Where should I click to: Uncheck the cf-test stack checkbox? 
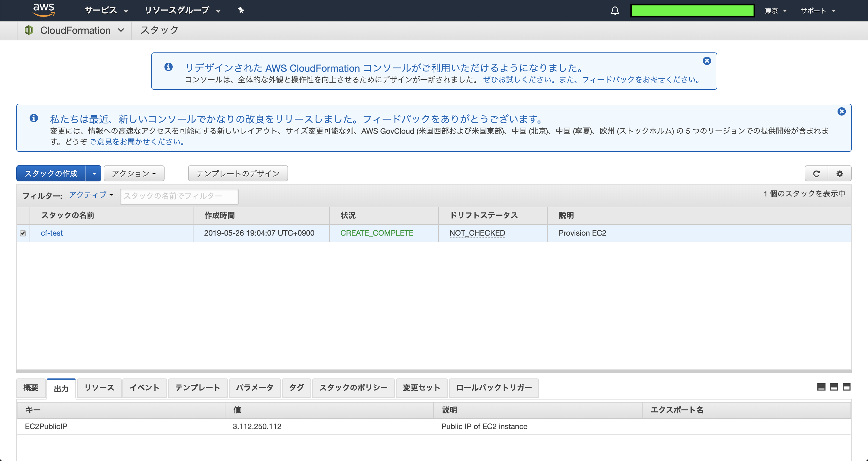(23, 233)
